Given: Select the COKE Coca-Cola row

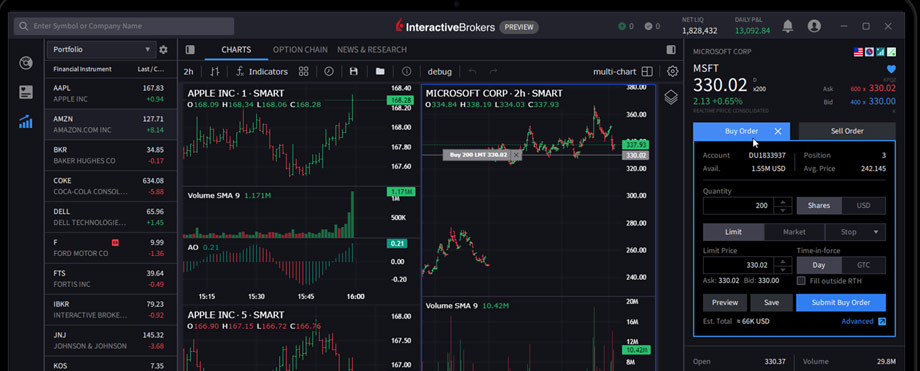Looking at the screenshot, I should (110, 186).
